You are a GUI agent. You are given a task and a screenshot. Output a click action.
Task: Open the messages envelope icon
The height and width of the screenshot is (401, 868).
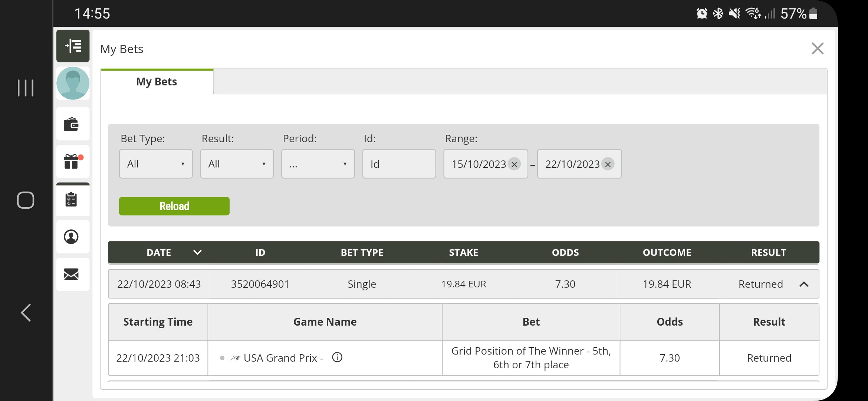point(71,274)
